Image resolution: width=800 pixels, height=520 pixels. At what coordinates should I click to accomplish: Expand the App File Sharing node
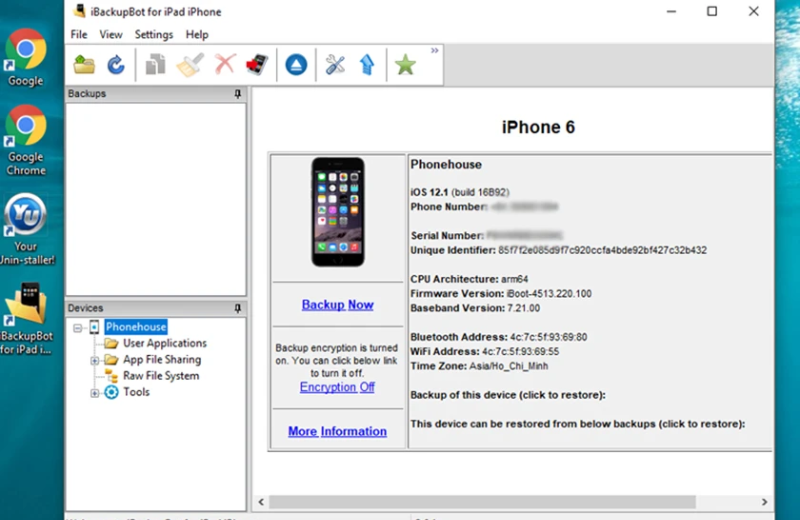[x=94, y=360]
